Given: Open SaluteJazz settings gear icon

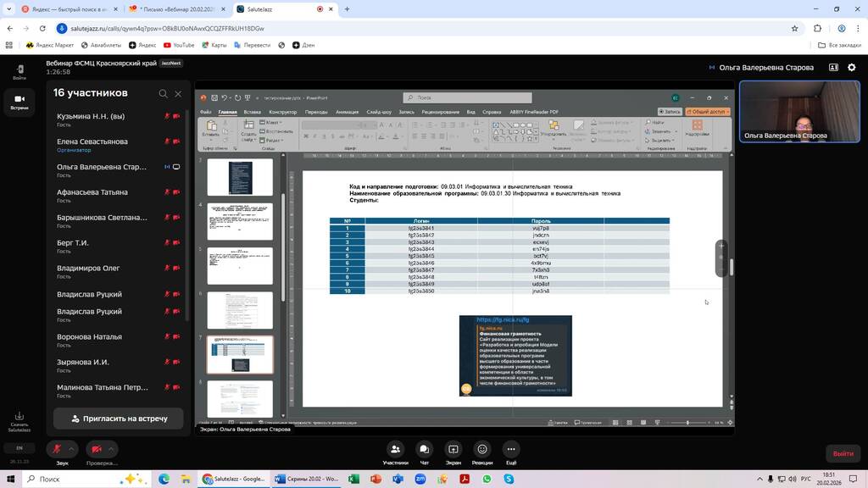Looking at the screenshot, I should [x=853, y=67].
